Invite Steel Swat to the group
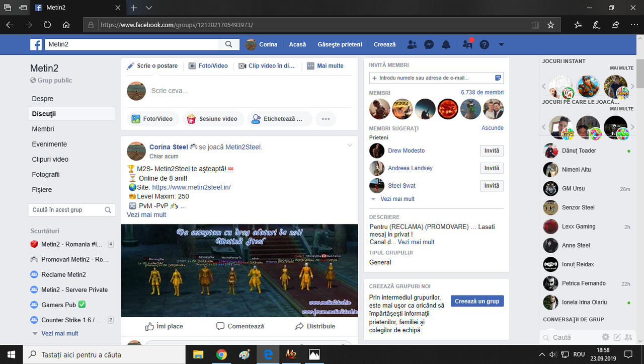Image resolution: width=644 pixels, height=364 pixels. click(x=492, y=186)
